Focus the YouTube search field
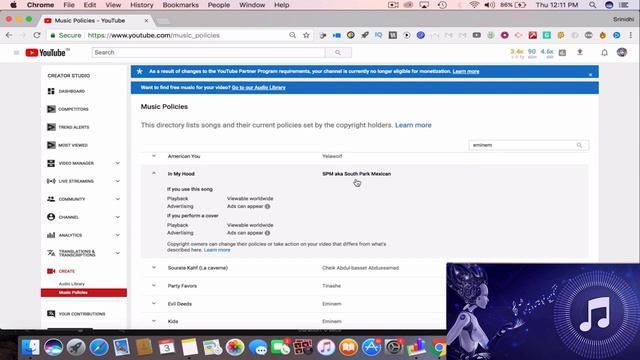 coord(209,53)
